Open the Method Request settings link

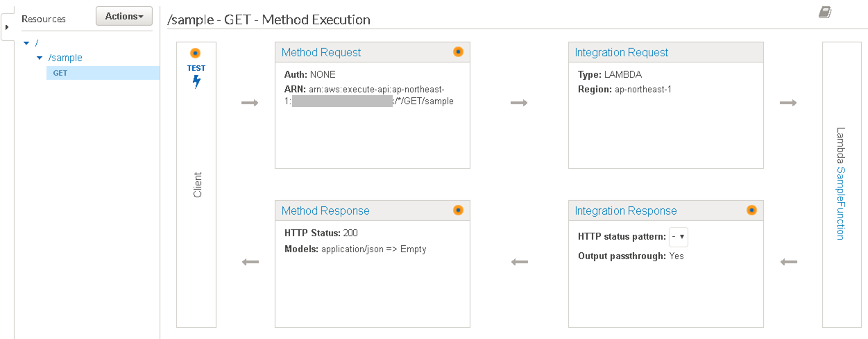pos(321,52)
